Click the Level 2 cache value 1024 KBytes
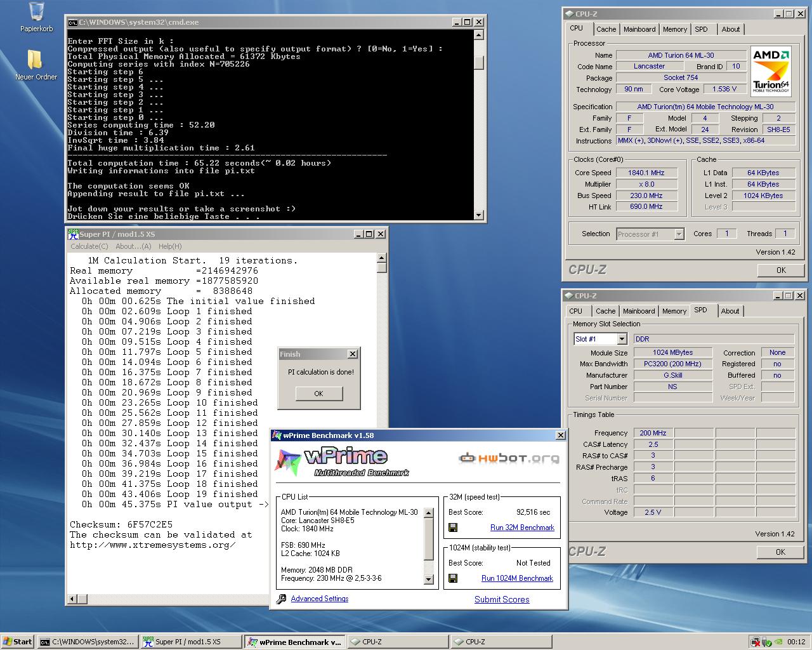812x650 pixels. [x=763, y=196]
